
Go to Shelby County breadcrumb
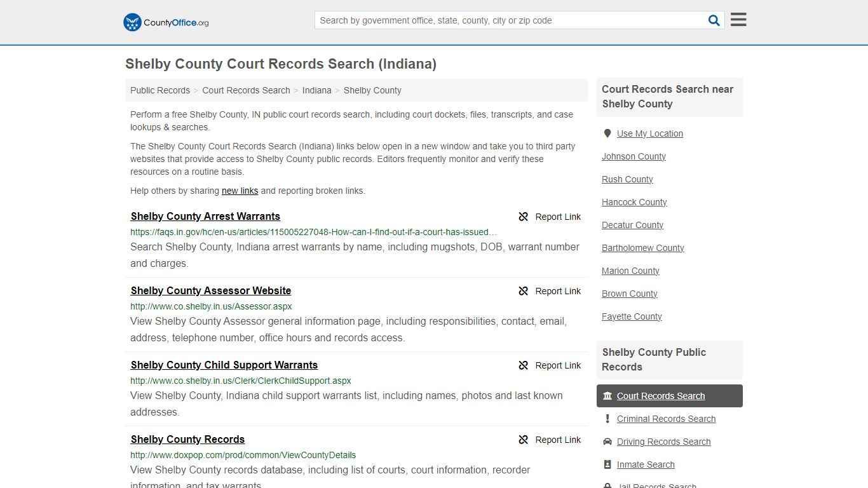[372, 90]
